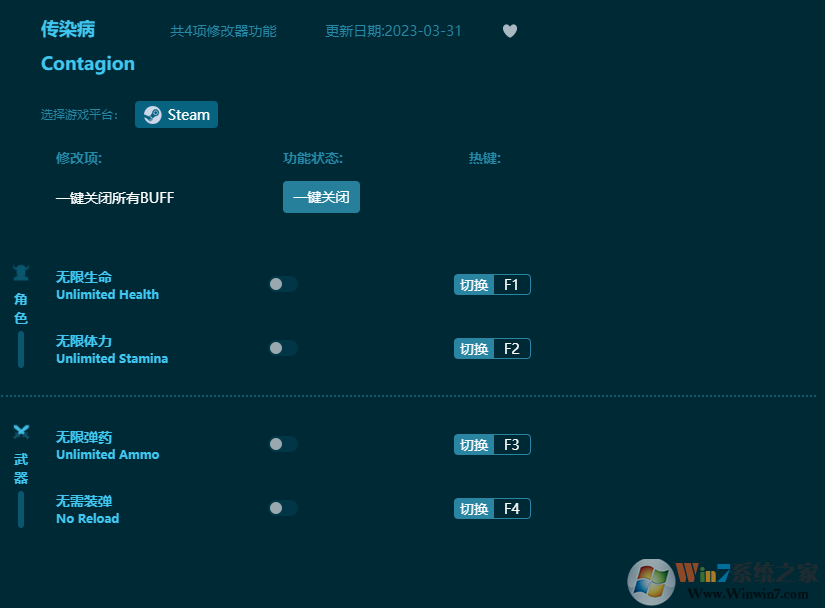Click the 修改项: column header
Image resolution: width=825 pixels, height=608 pixels.
click(x=79, y=158)
